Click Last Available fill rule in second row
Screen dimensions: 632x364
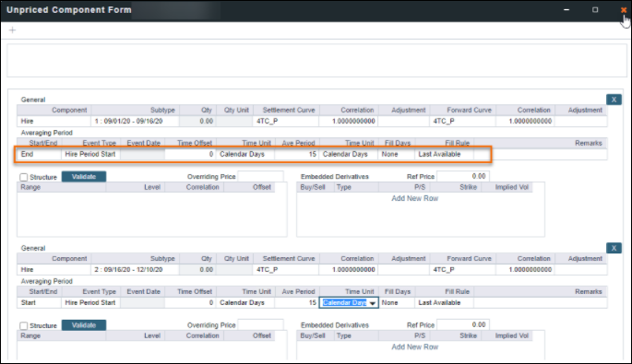pos(444,303)
